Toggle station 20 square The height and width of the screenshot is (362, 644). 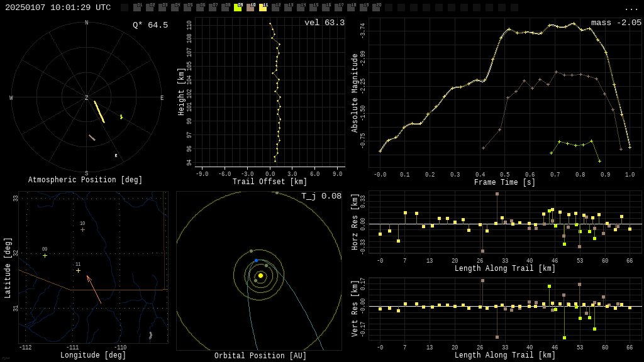pos(376,8)
